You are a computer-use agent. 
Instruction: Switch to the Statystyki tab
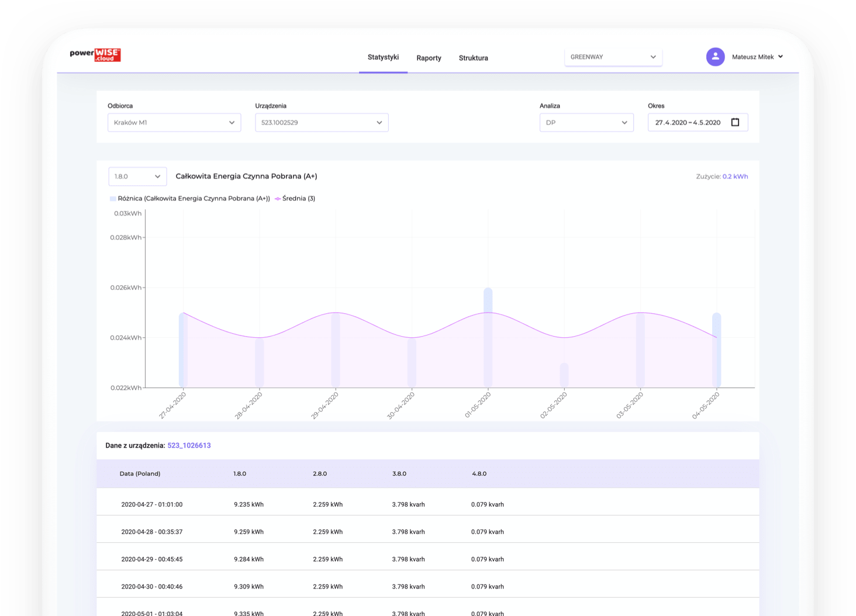(x=383, y=57)
